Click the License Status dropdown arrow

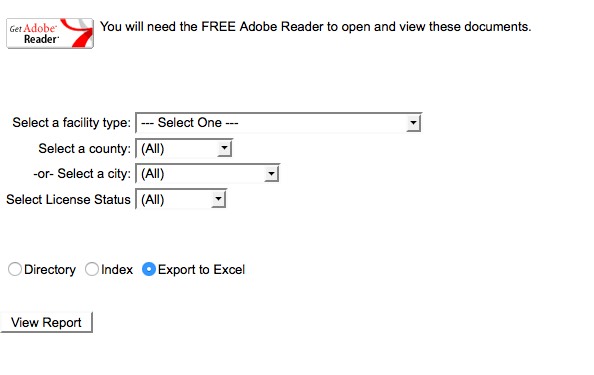coord(218,199)
